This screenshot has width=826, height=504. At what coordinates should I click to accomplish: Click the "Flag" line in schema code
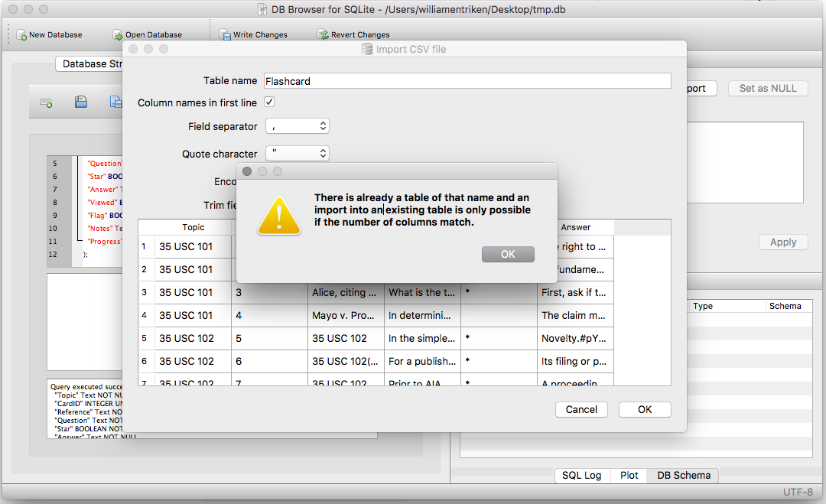pyautogui.click(x=104, y=216)
